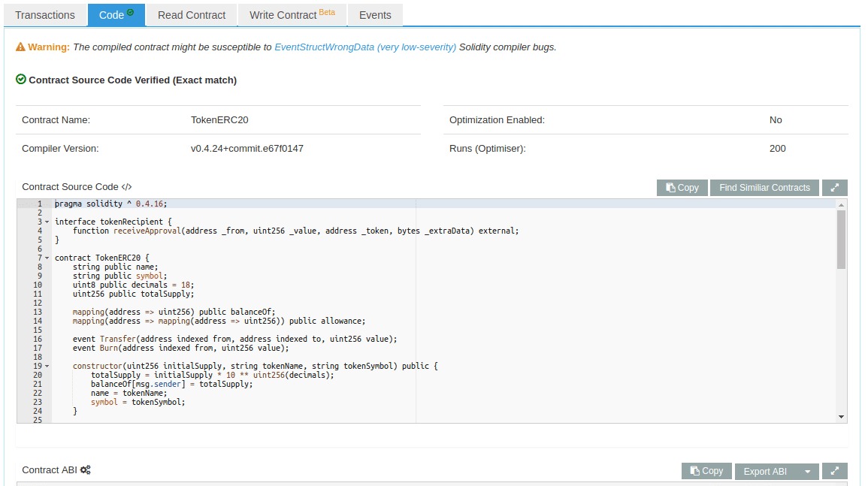
Task: Click the code editor scroll down arrow
Action: (x=842, y=417)
